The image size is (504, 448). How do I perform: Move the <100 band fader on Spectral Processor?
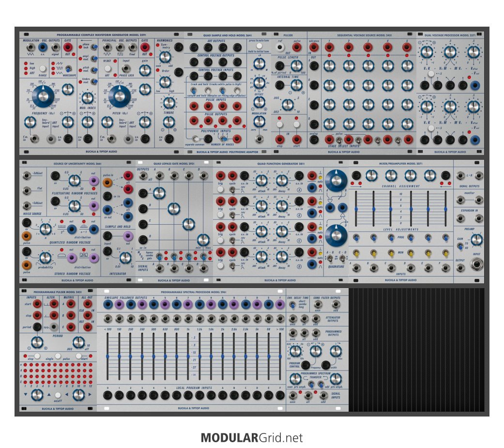pos(107,356)
